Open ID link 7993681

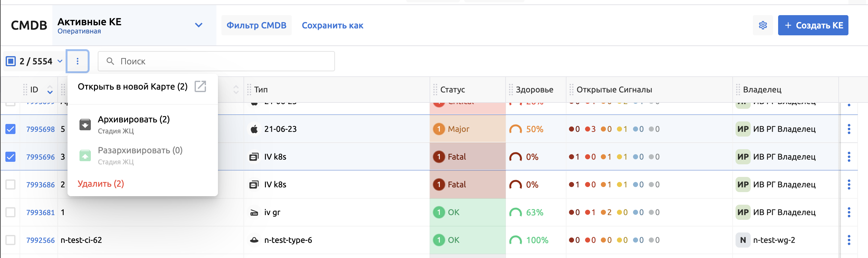(40, 213)
